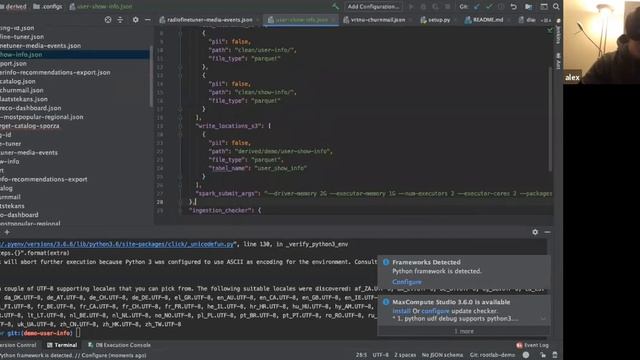This screenshot has height=360, width=640.
Task: Click the Git commit checkmark icon
Action: tap(489, 7)
